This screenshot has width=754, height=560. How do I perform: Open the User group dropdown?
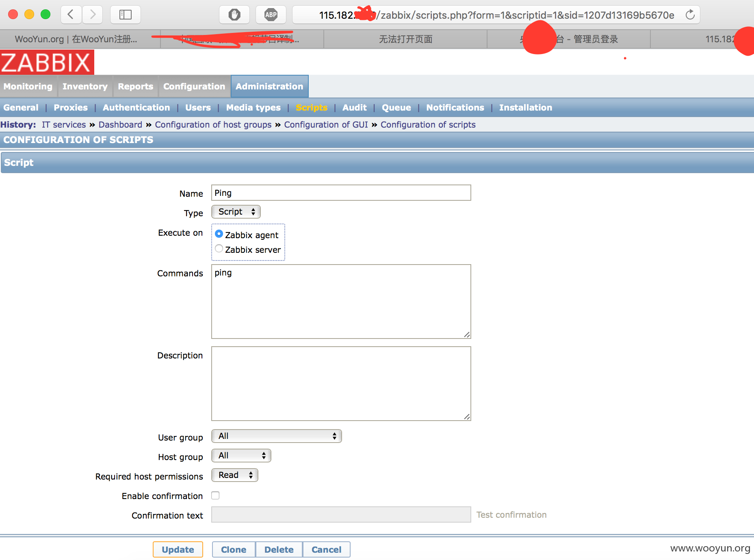(277, 436)
